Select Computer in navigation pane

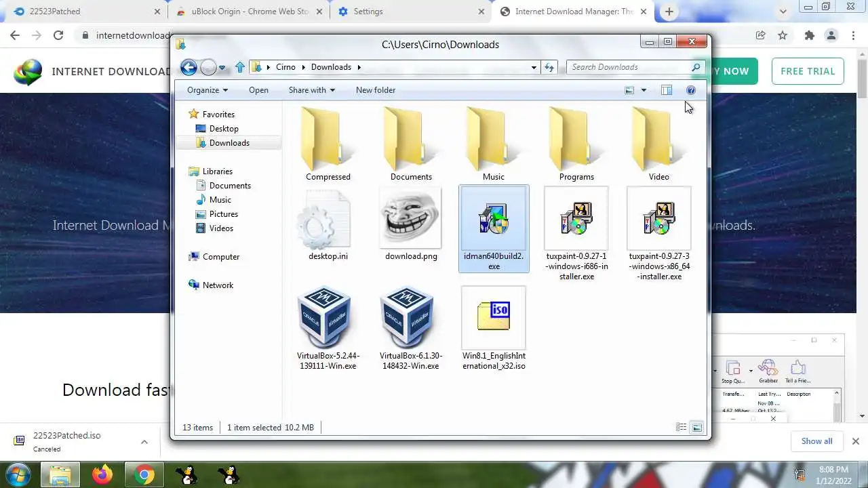coord(214,257)
